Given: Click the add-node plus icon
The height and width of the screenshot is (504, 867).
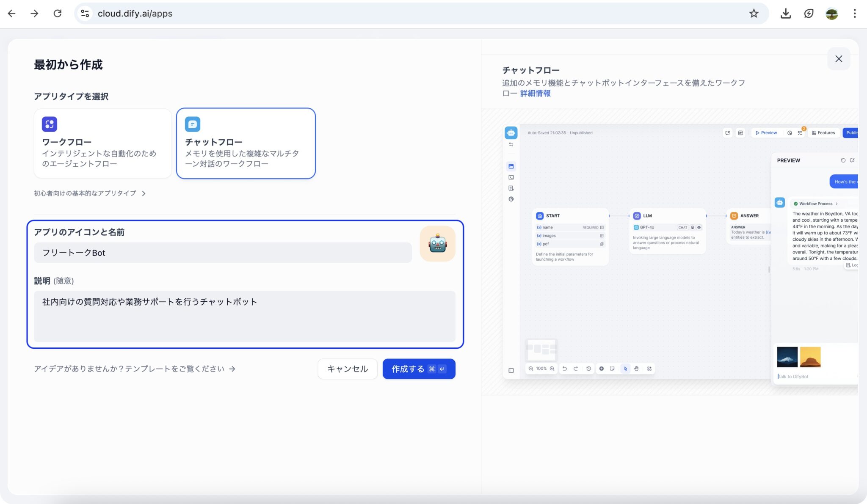Looking at the screenshot, I should point(602,369).
